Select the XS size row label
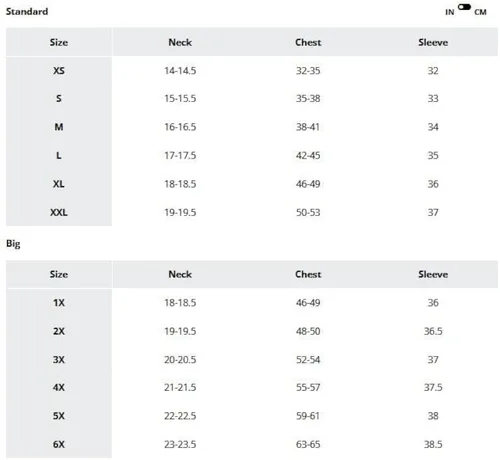The width and height of the screenshot is (500, 460). point(59,71)
